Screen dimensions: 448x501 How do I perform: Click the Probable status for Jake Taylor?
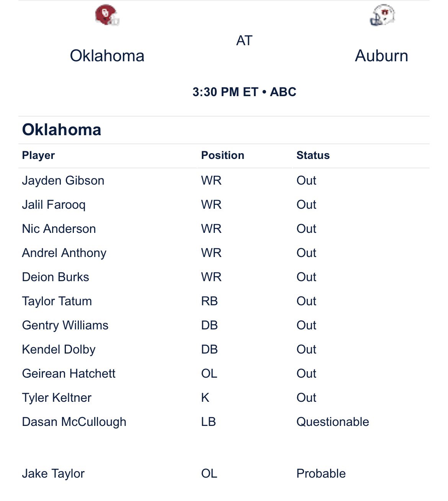(x=321, y=473)
